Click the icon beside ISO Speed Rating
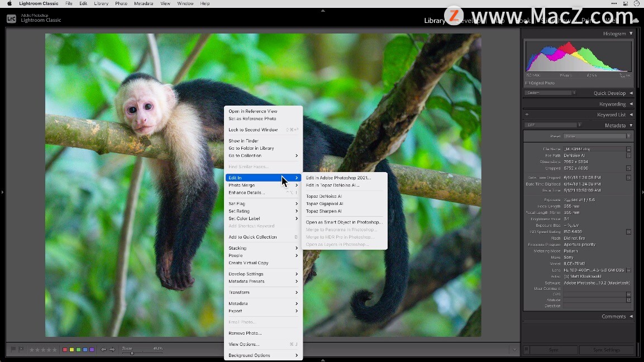 (x=628, y=232)
